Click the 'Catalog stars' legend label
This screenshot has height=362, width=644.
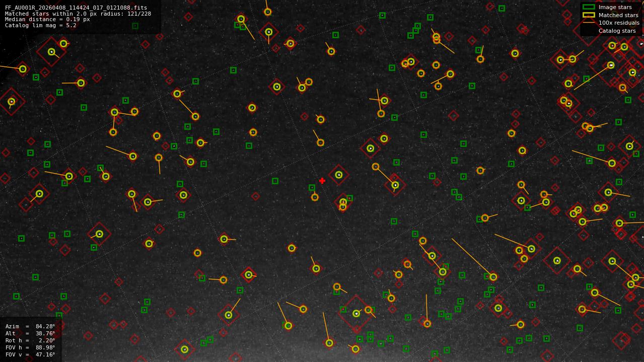click(617, 31)
